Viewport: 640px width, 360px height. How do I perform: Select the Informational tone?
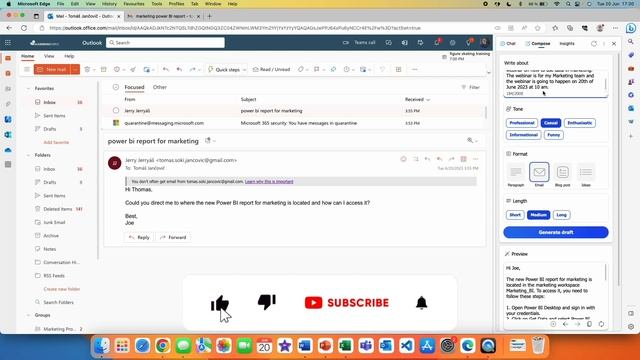(x=523, y=135)
